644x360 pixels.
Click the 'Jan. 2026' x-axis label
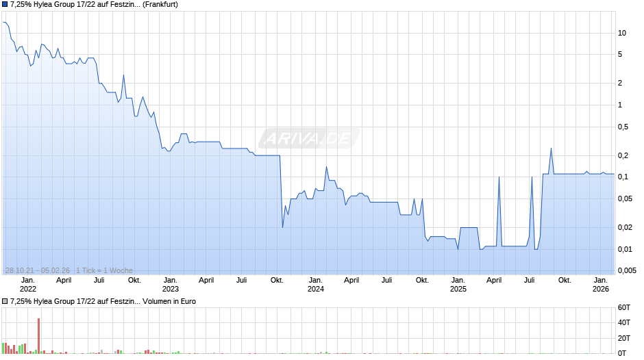click(x=600, y=285)
